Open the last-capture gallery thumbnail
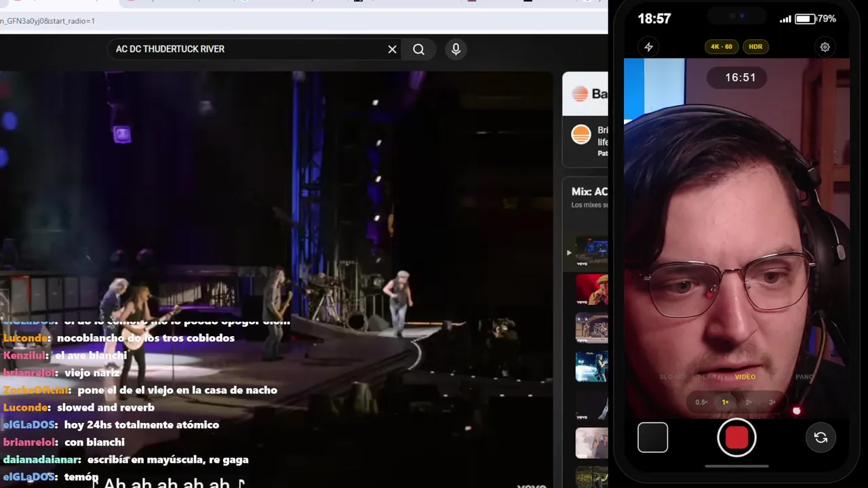The height and width of the screenshot is (488, 868). pos(652,438)
